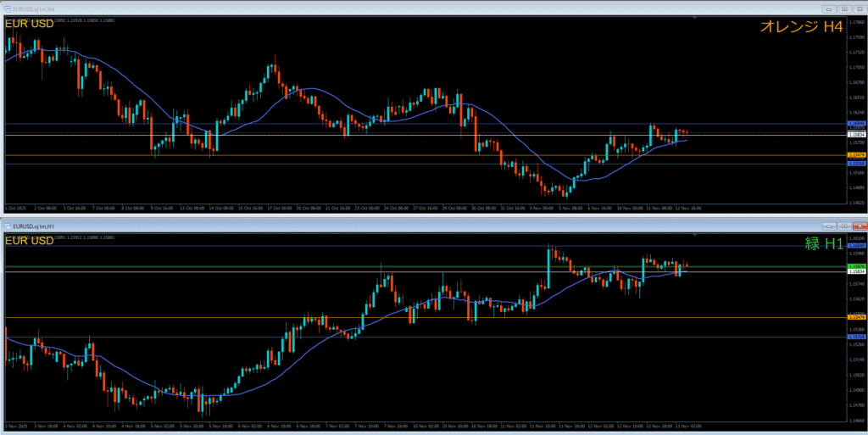Click the H1 chart window system icon
The image size is (868, 435).
point(9,226)
